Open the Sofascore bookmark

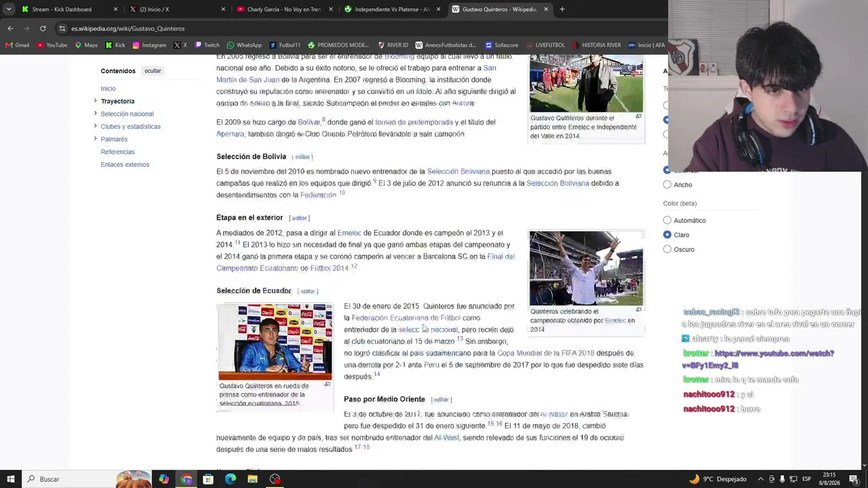[x=501, y=45]
